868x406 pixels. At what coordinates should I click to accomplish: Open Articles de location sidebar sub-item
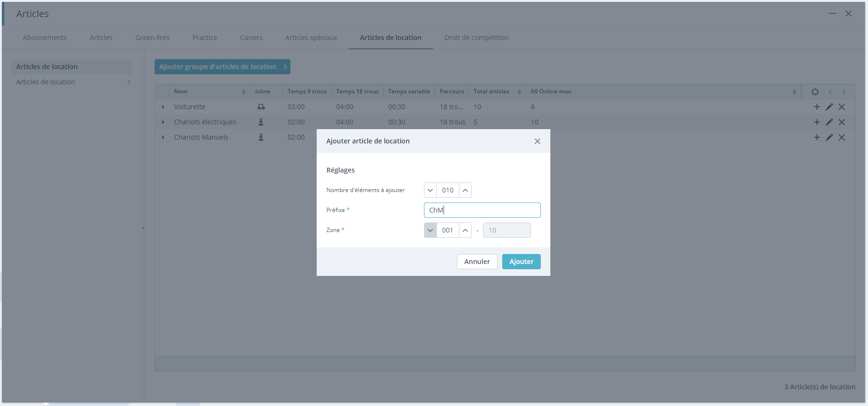click(72, 82)
